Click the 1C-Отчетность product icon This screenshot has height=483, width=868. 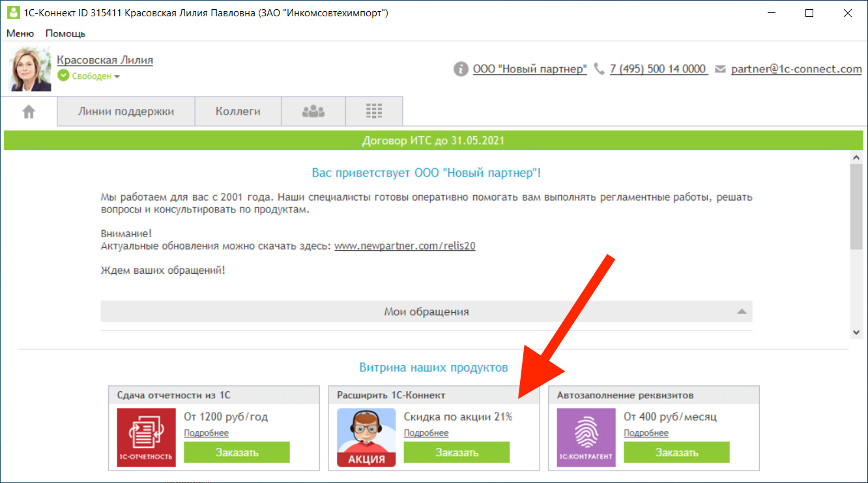coord(147,437)
